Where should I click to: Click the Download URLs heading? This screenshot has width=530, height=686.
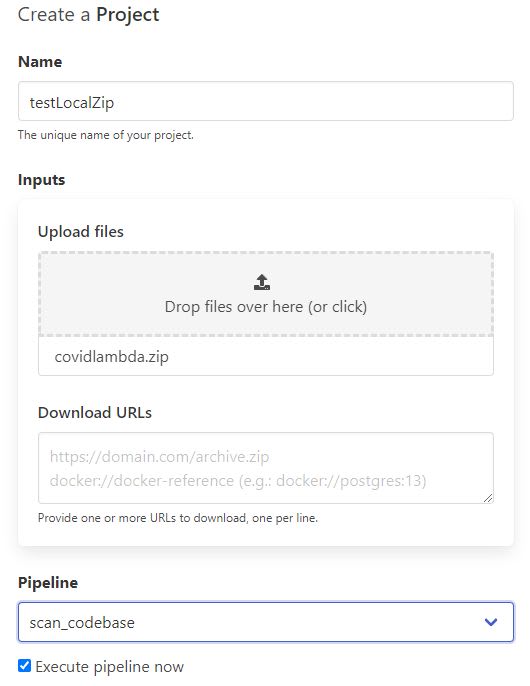click(x=95, y=413)
